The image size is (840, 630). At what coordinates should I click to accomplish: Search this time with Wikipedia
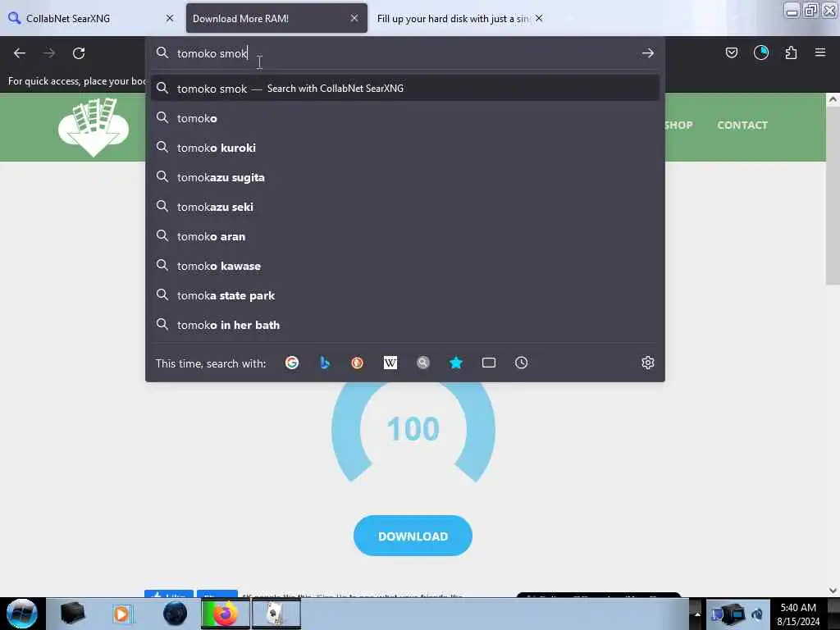[x=390, y=363]
